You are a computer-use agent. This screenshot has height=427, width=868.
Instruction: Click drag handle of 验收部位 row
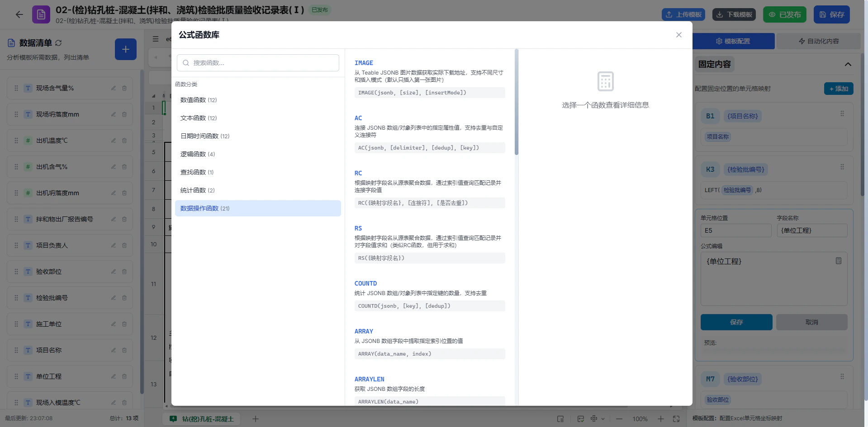pyautogui.click(x=16, y=272)
